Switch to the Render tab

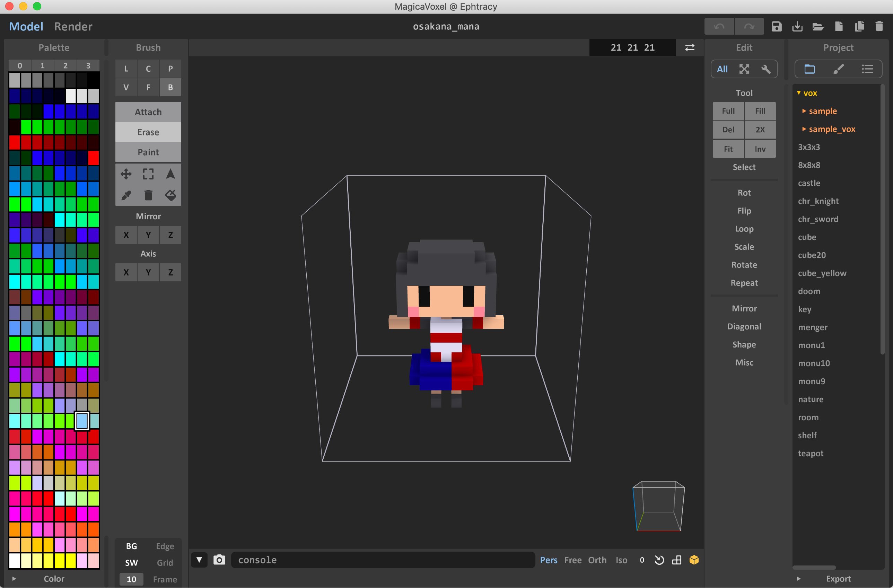point(73,26)
